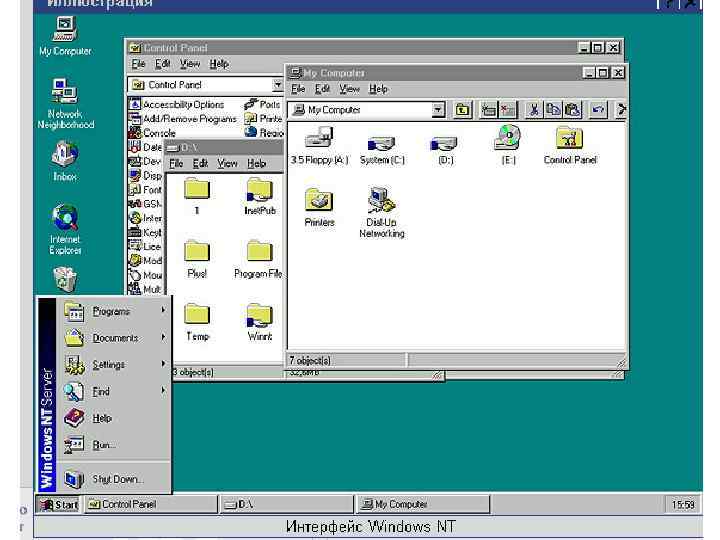Open System (C:) drive icon
Screen dimensions: 720x540
click(x=382, y=150)
